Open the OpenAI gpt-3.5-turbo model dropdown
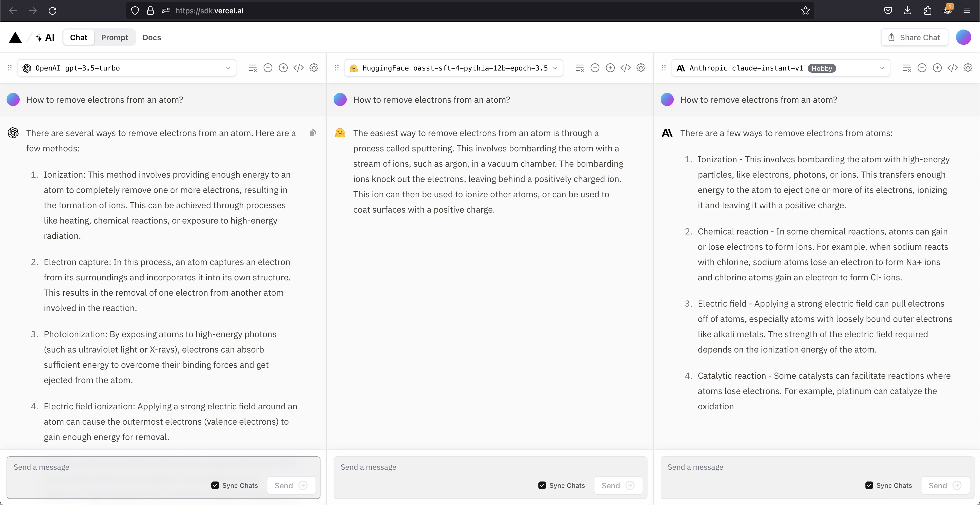 [x=127, y=68]
